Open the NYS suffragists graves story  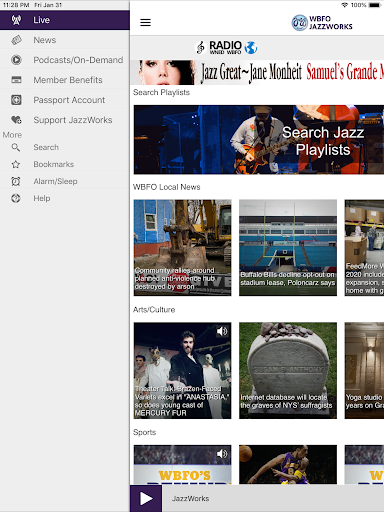tap(288, 370)
